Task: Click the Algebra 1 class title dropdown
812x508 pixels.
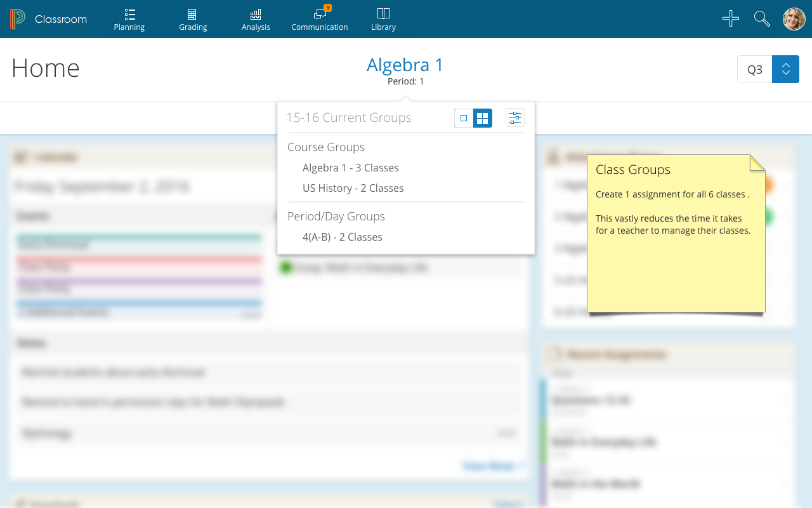Action: (x=405, y=65)
